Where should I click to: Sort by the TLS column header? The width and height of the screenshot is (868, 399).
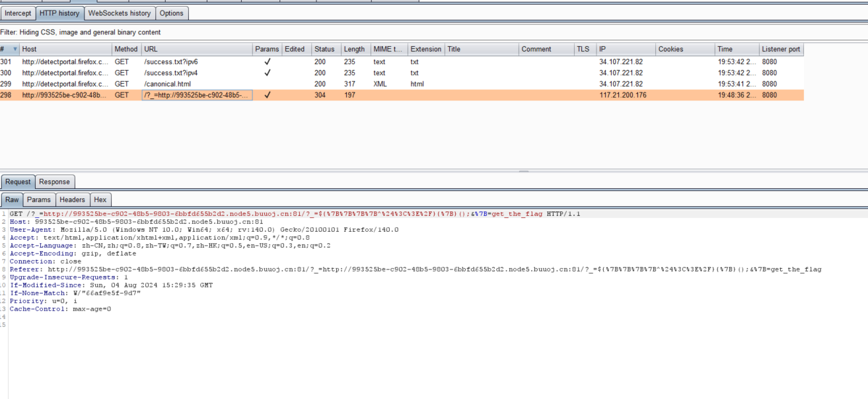[585, 49]
